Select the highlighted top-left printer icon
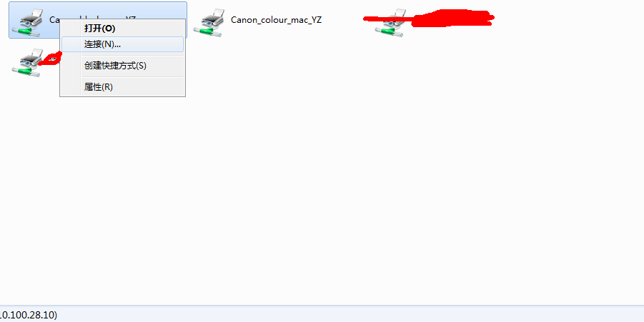The width and height of the screenshot is (644, 322). coord(27,23)
